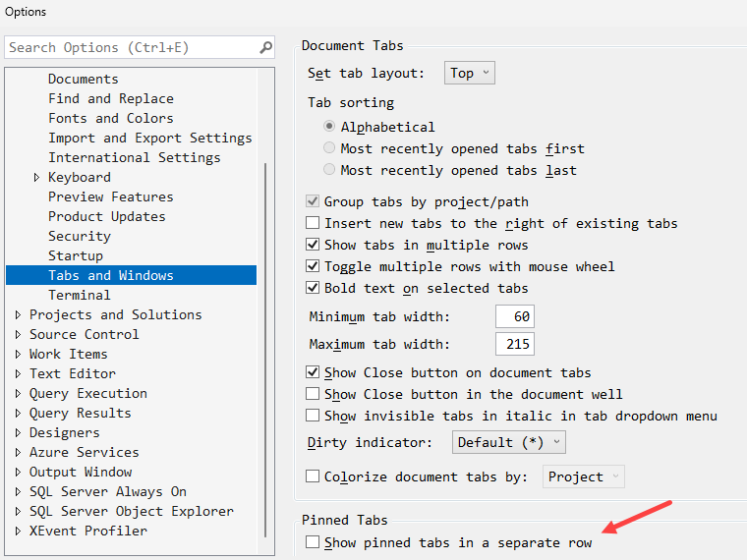Expand the Azure Services node arrow

tap(18, 453)
